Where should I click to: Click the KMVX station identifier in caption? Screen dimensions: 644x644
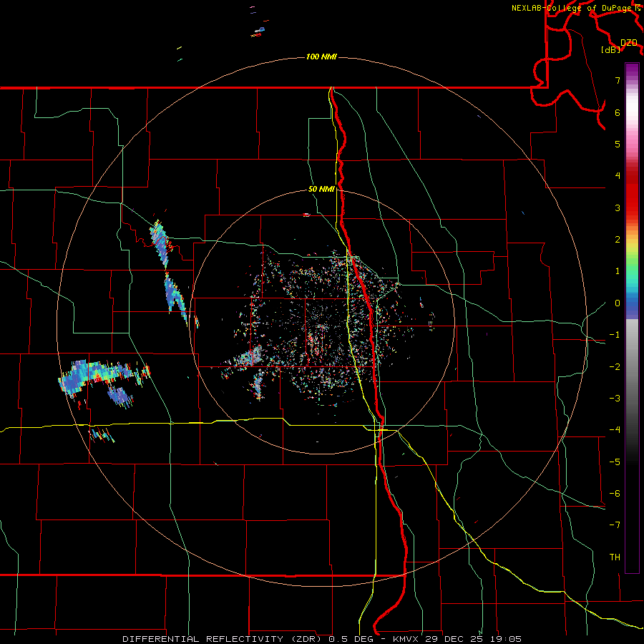click(404, 639)
